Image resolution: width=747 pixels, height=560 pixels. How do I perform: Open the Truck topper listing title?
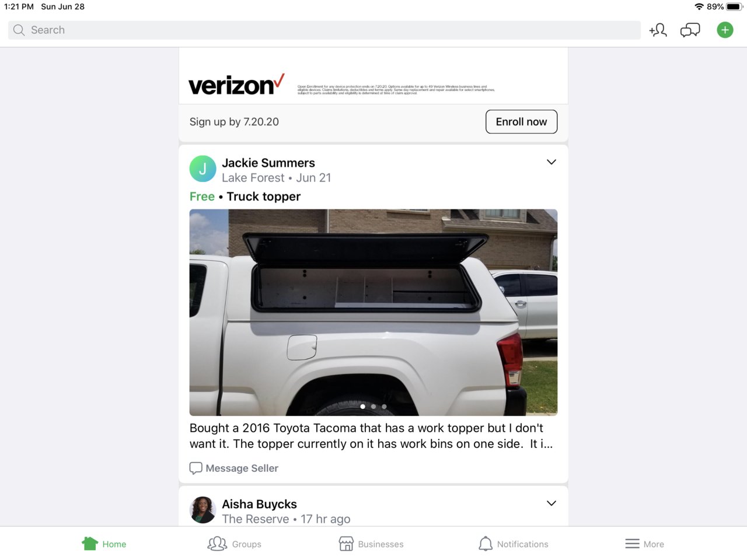pos(264,197)
